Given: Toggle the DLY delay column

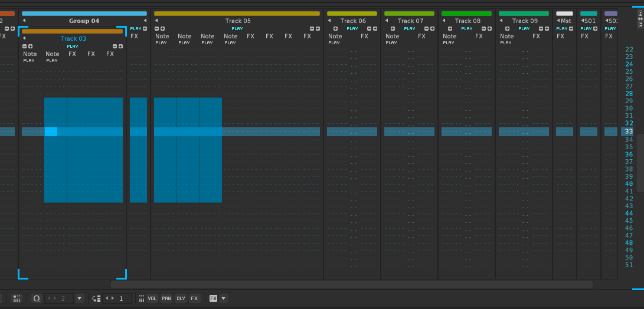Looking at the screenshot, I should (181, 298).
